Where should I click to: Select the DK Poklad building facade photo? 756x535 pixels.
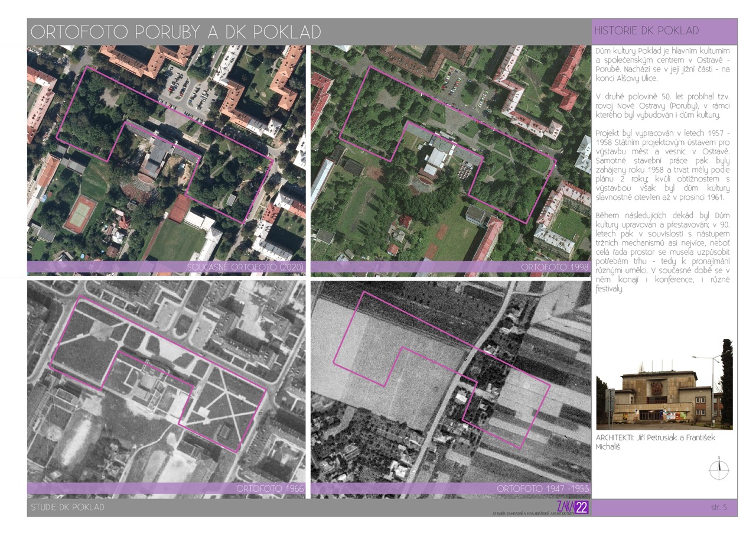pyautogui.click(x=664, y=384)
